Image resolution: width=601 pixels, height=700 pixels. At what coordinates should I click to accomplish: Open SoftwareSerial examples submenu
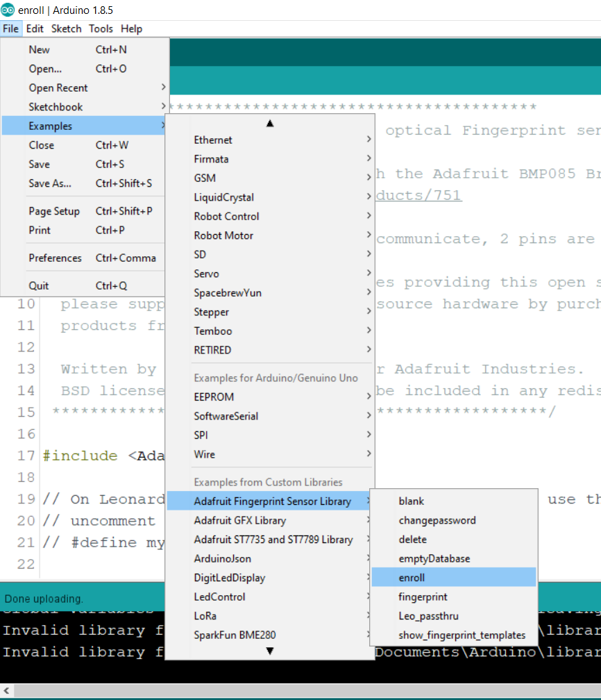tap(270, 416)
